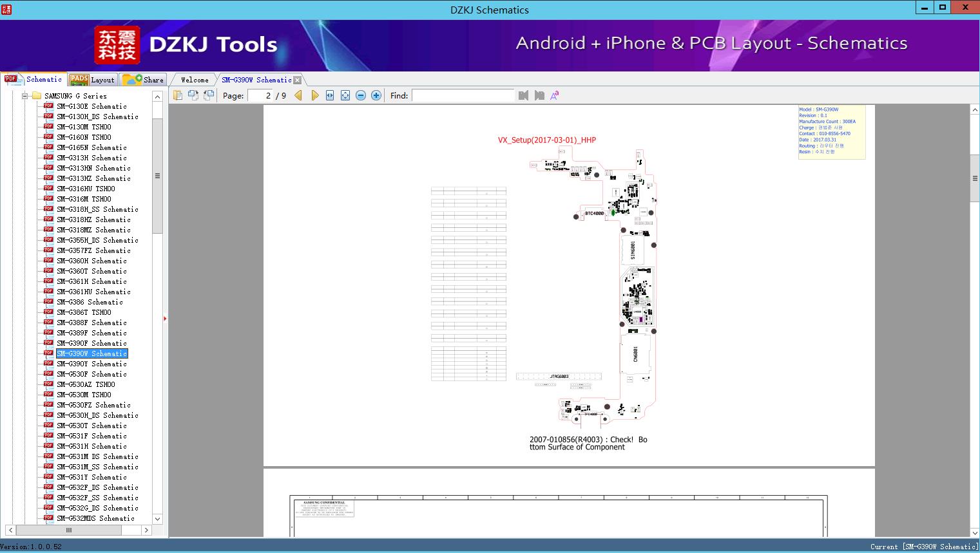This screenshot has height=553, width=980.
Task: Open SM-G318H_SS Schematic
Action: pos(97,209)
